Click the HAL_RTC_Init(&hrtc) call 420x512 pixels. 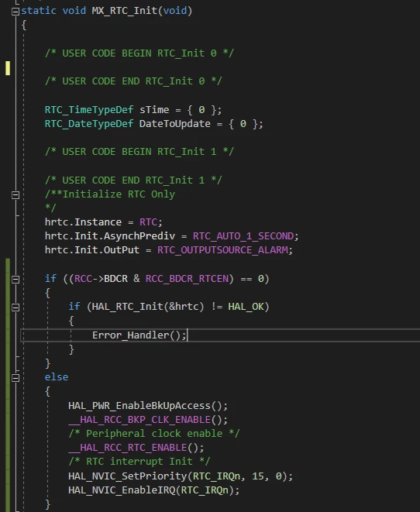[148, 307]
